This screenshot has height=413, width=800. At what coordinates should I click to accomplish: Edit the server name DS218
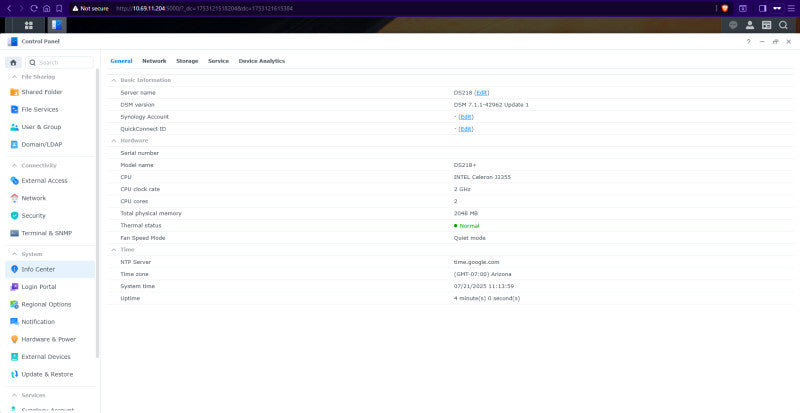[482, 93]
